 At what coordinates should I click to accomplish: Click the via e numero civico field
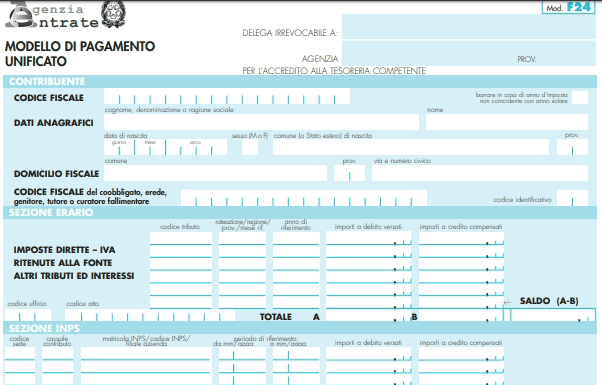[480, 173]
